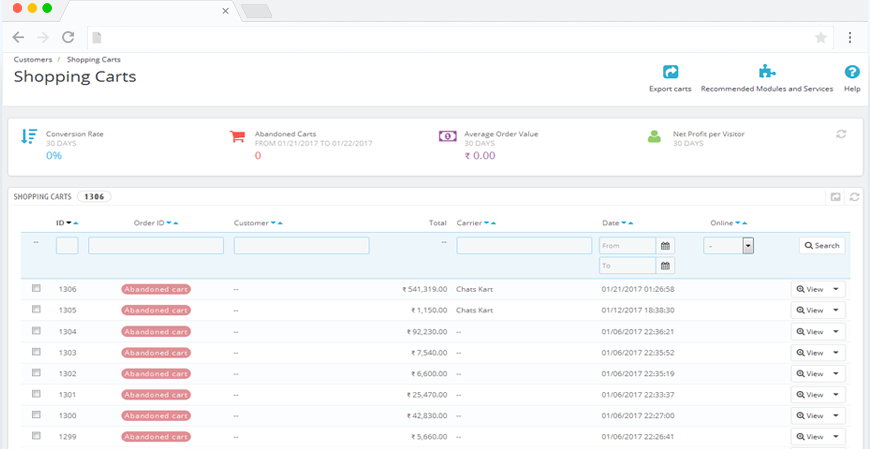Expand actions arrow next to View for cart 1305
This screenshot has width=870, height=449.
pyautogui.click(x=836, y=310)
